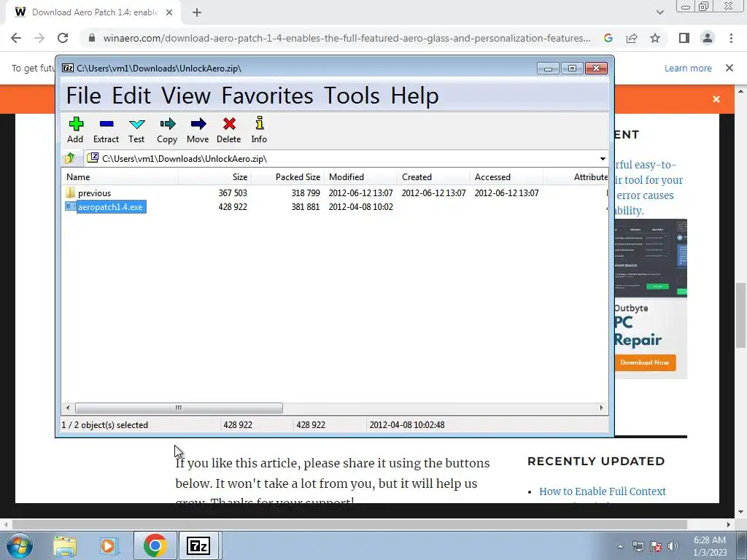Show hidden tray icons arrow

[620, 546]
